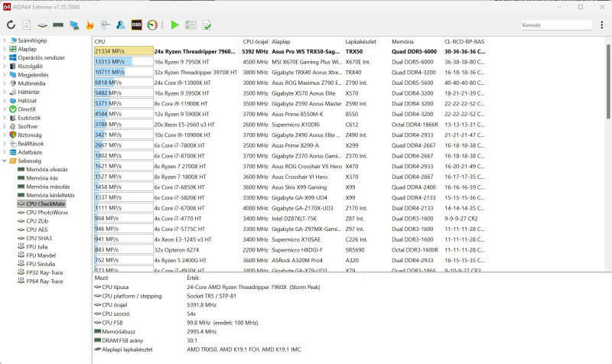
Task: Select the 24x Core i9-13900K HT row
Action: 290,83
